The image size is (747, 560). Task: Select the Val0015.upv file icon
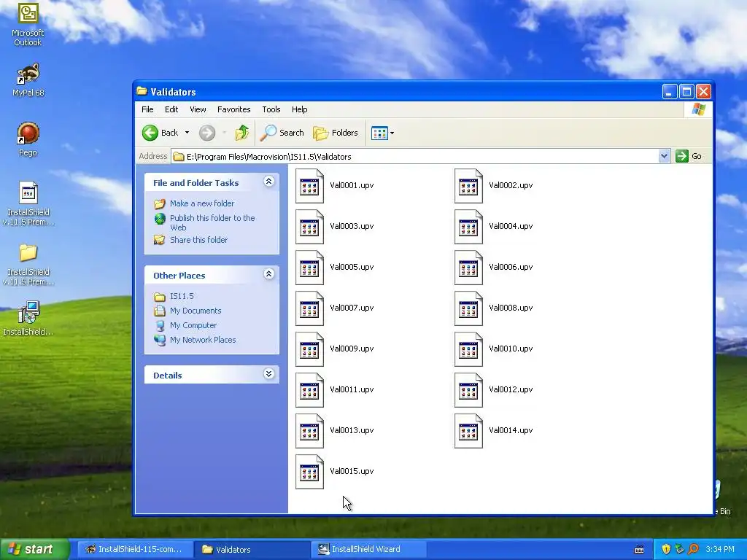pyautogui.click(x=309, y=472)
